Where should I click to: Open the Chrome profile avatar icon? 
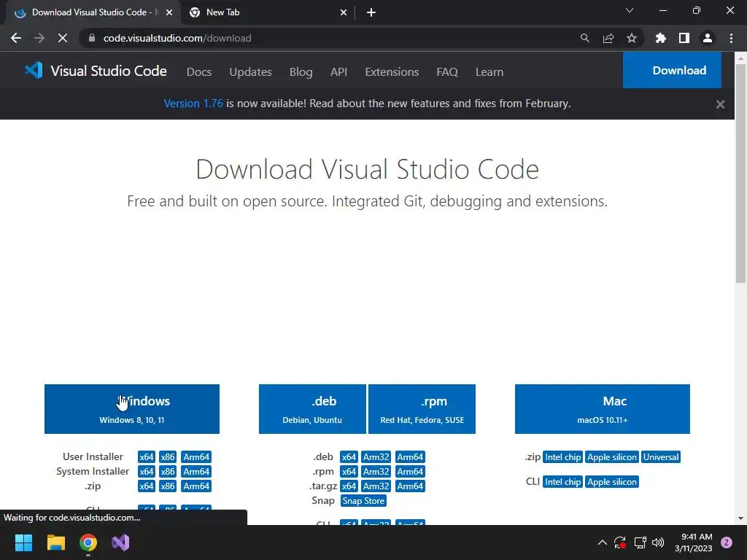click(x=708, y=38)
